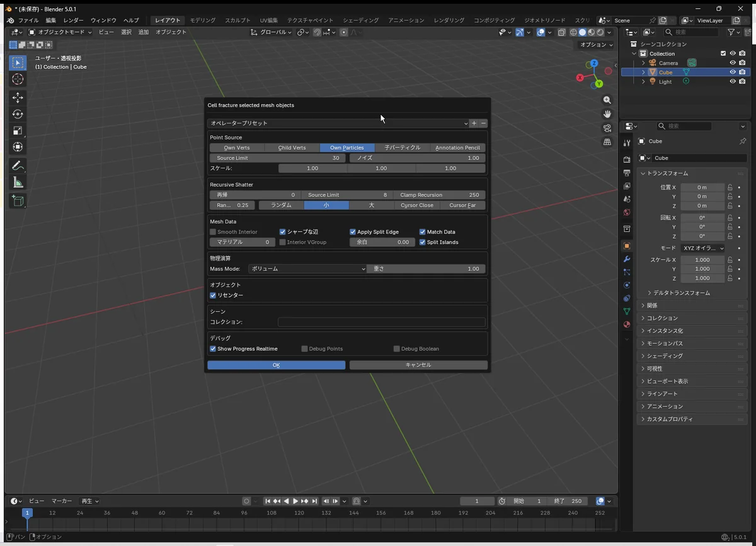Cancel the cell fracture dialog

[x=418, y=365]
